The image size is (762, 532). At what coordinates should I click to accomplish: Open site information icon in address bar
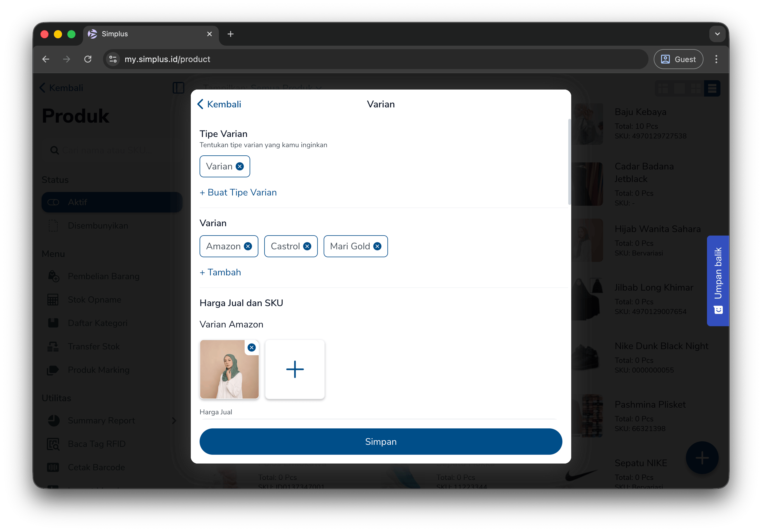tap(113, 59)
